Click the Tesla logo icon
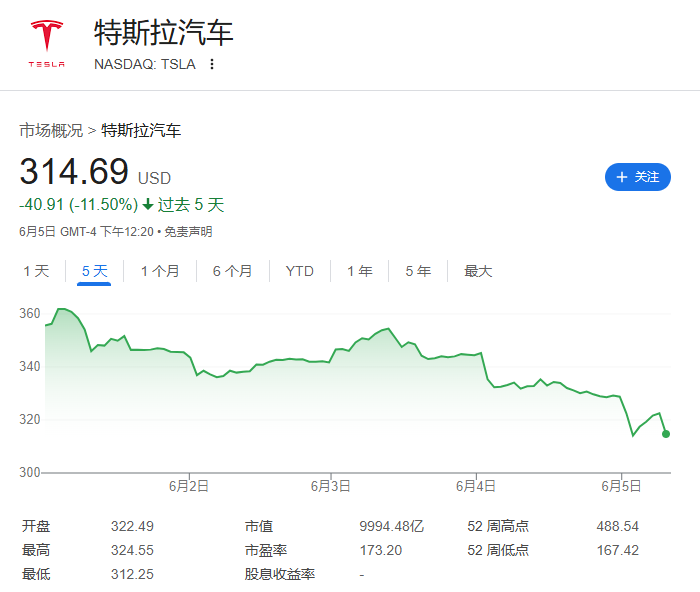Viewport: 700px width, 592px height. 47,43
